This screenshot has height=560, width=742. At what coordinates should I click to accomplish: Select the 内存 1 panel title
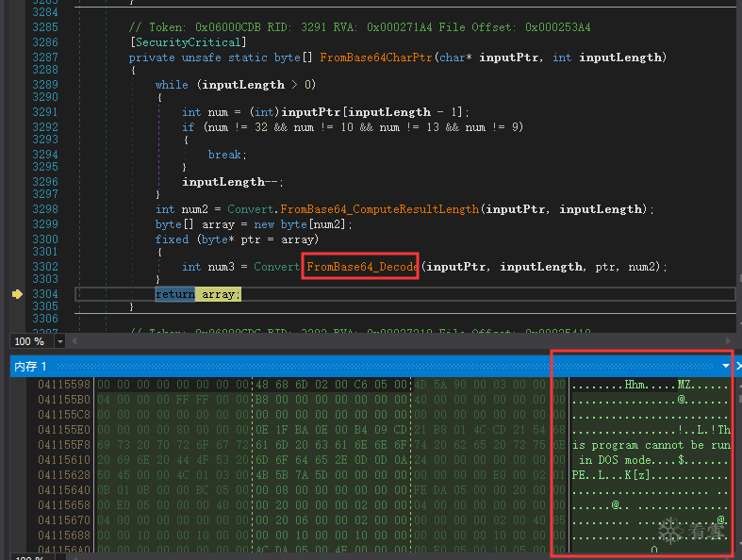pyautogui.click(x=30, y=367)
